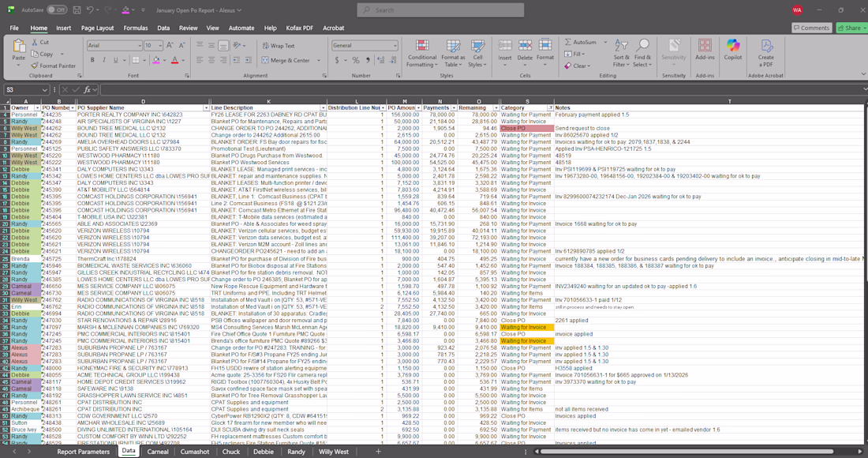Add a new sheet
This screenshot has height=458, width=868.
[378, 452]
